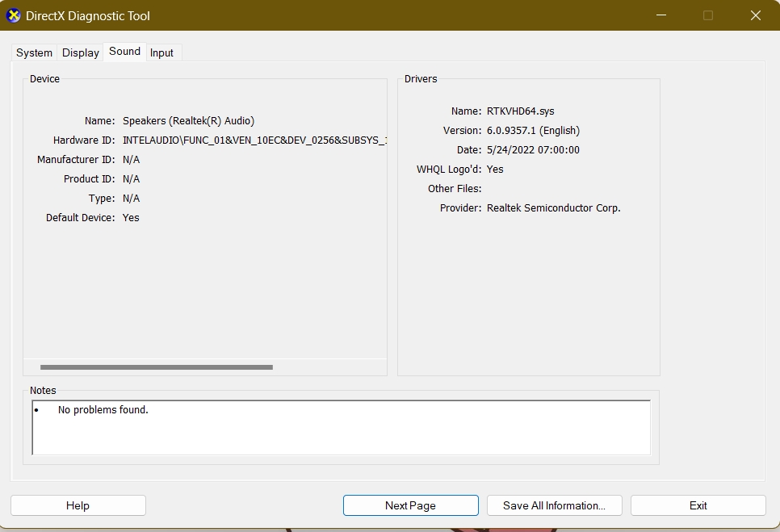Go to the Input tab
Viewport: 780px width, 532px height.
pos(162,52)
